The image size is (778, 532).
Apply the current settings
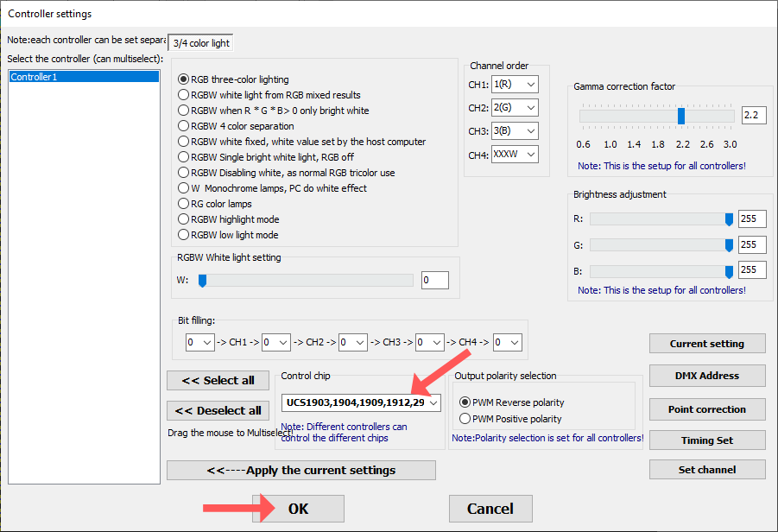pyautogui.click(x=300, y=470)
